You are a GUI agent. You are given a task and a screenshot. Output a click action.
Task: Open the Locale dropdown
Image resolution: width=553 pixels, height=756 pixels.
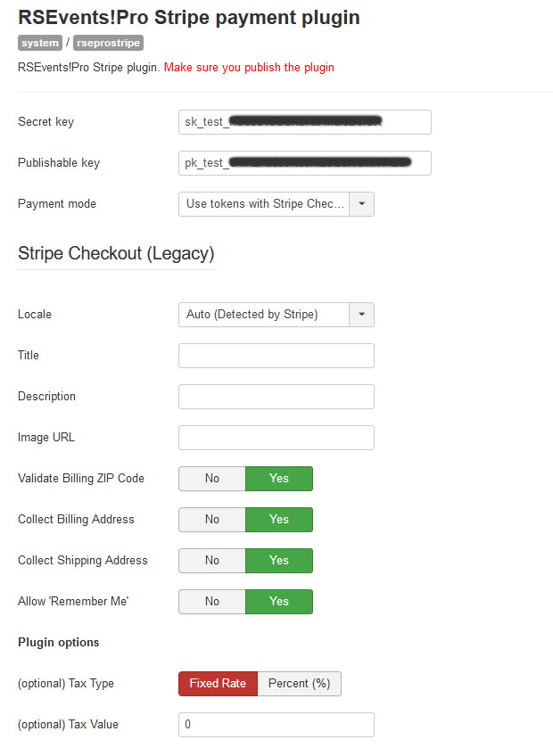click(x=276, y=315)
